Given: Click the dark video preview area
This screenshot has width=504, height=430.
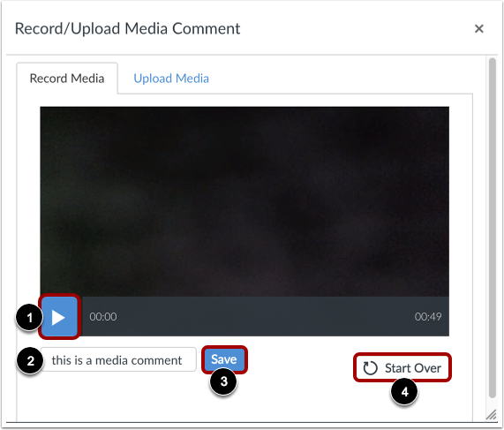Looking at the screenshot, I should click(x=244, y=201).
